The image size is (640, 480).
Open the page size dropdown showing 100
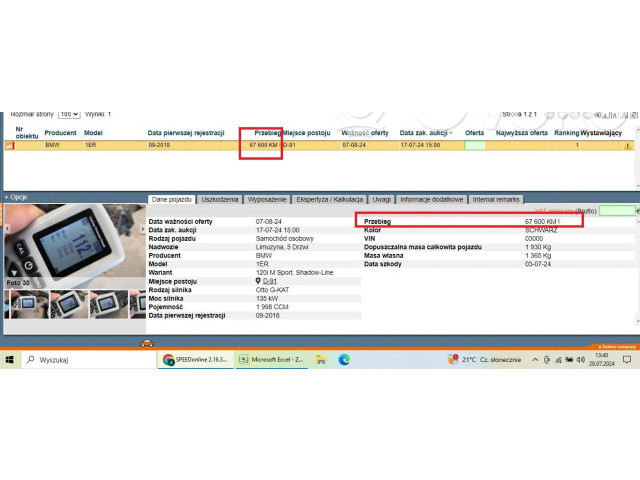point(69,115)
